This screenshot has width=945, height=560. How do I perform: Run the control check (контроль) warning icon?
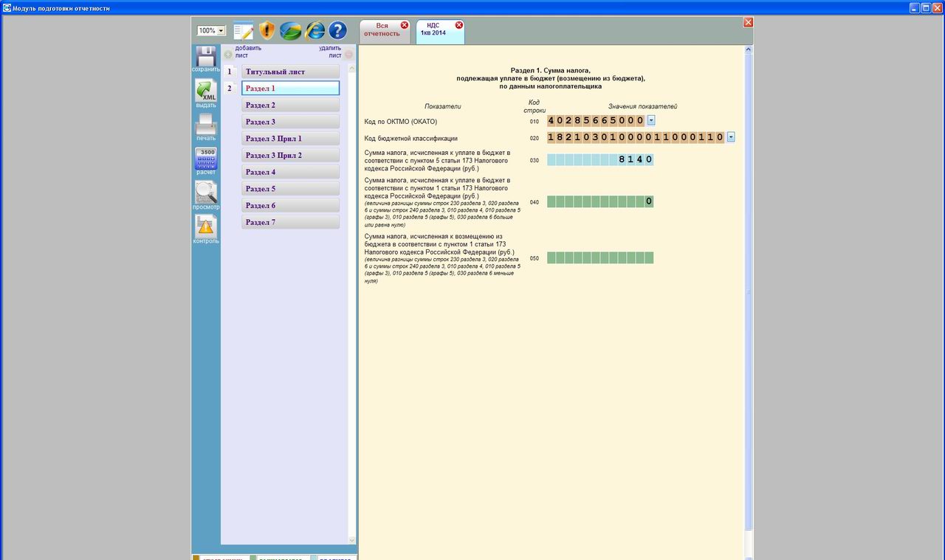206,226
